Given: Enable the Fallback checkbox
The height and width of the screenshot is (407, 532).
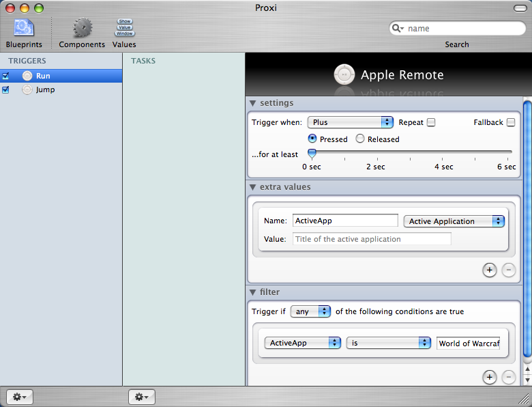Looking at the screenshot, I should point(511,122).
